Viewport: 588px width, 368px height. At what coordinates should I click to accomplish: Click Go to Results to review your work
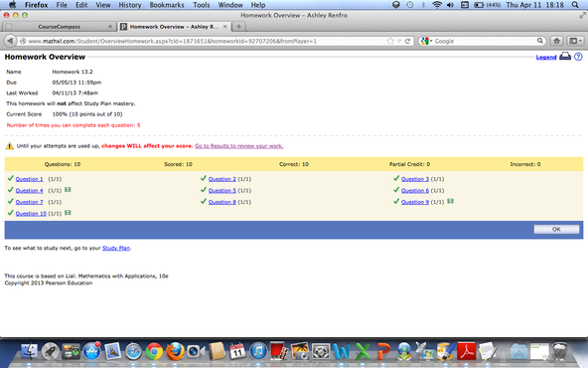pyautogui.click(x=238, y=146)
